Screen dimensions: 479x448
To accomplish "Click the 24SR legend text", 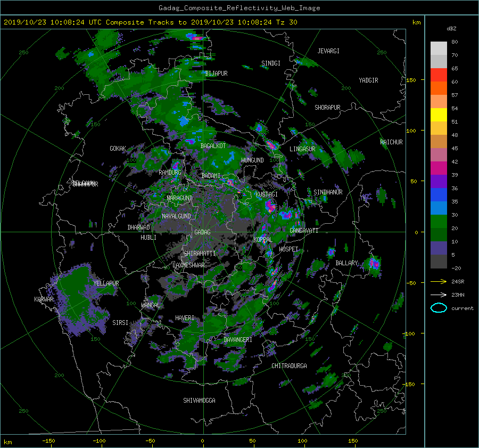I will coord(458,281).
